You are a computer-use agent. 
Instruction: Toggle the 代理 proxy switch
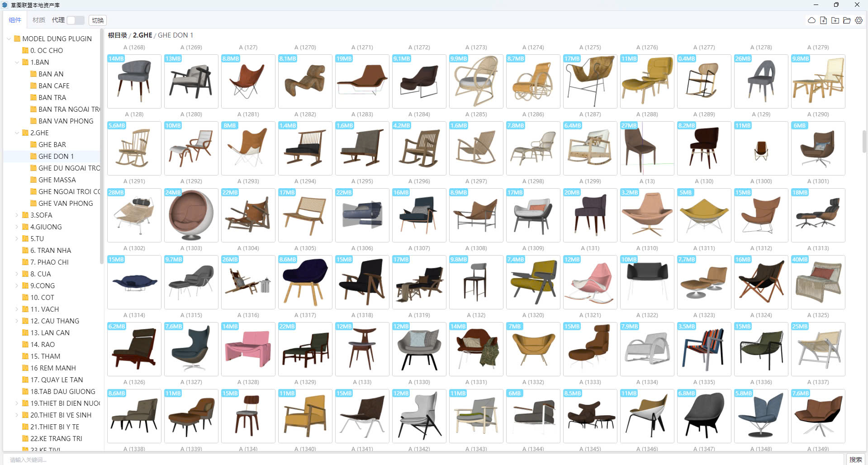coord(75,20)
